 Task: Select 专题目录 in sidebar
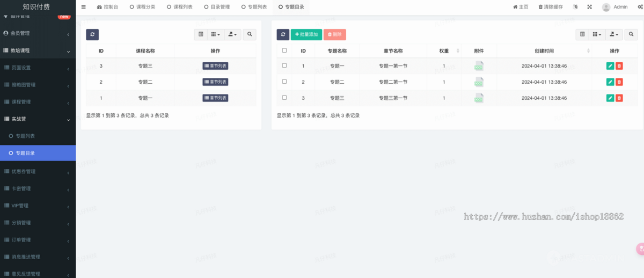[x=38, y=153]
